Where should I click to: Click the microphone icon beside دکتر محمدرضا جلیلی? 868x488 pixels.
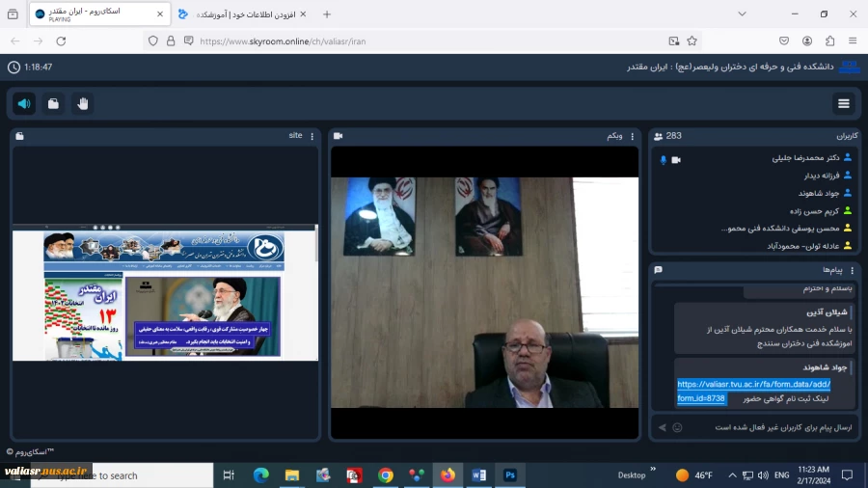coord(664,160)
